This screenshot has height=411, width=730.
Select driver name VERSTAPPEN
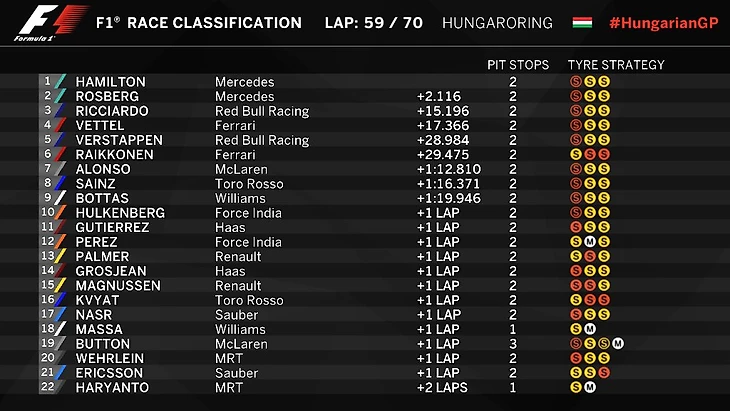(119, 140)
